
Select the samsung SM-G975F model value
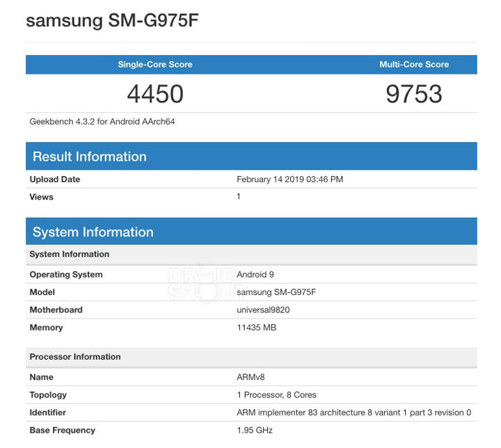coord(276,292)
